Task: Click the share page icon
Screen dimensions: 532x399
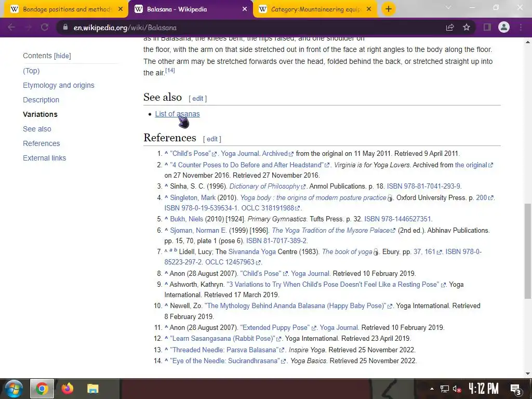Action: 450,27
